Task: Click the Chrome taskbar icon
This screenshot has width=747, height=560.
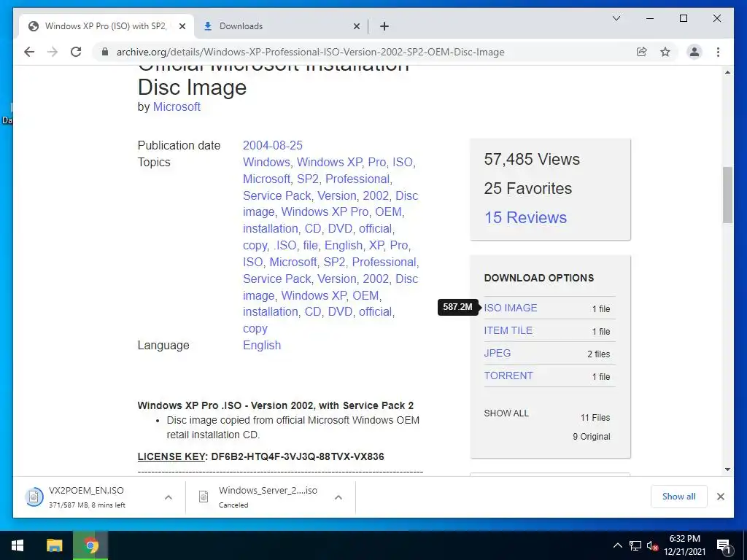Action: [x=90, y=545]
